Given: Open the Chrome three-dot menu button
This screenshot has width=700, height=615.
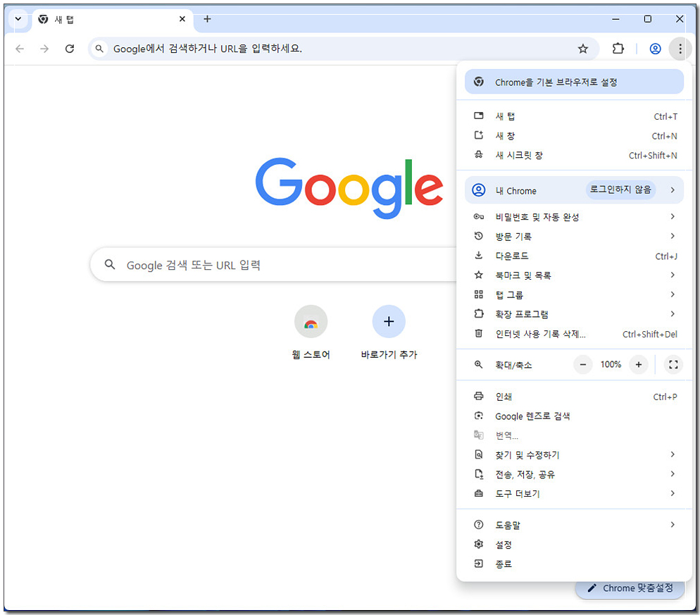Looking at the screenshot, I should point(680,49).
